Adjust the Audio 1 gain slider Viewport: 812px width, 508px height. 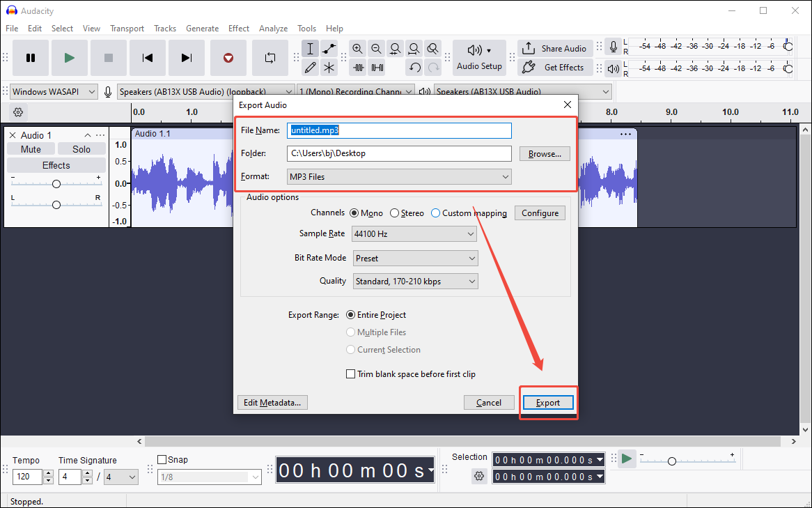point(56,184)
